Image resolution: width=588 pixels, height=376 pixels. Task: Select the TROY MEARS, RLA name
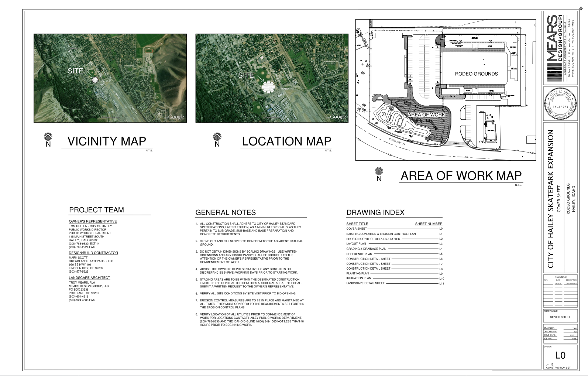pyautogui.click(x=82, y=283)
